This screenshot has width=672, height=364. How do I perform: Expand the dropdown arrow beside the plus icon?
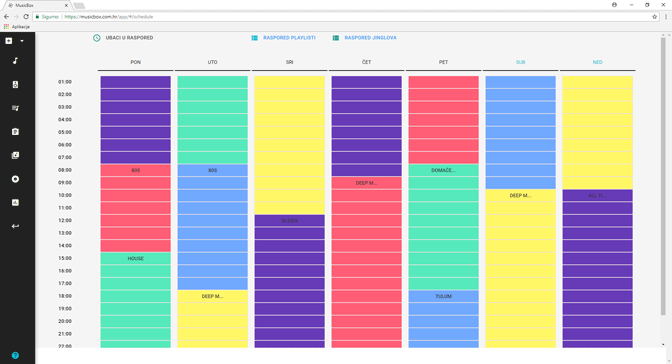click(22, 41)
